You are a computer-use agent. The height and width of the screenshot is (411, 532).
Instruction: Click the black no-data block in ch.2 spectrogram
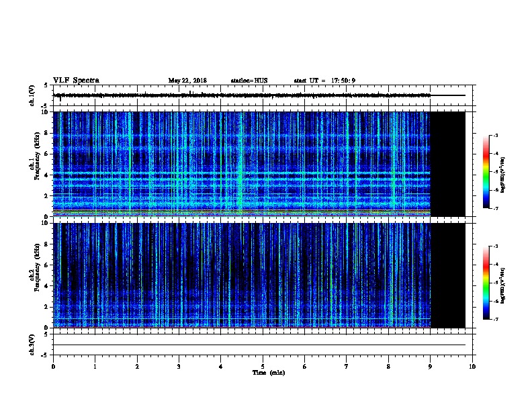point(448,275)
